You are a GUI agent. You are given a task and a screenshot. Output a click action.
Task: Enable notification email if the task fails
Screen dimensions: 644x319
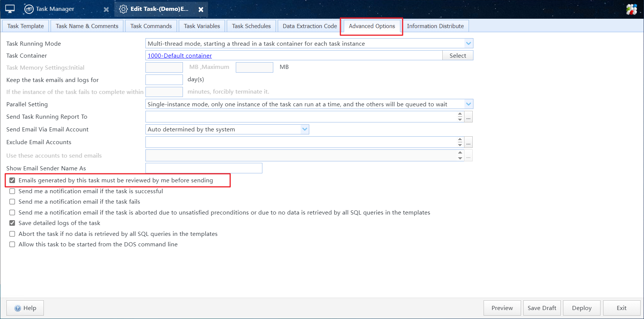click(x=12, y=202)
